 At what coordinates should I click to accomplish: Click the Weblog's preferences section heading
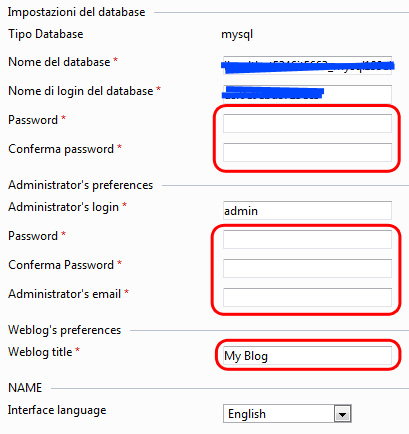point(64,330)
